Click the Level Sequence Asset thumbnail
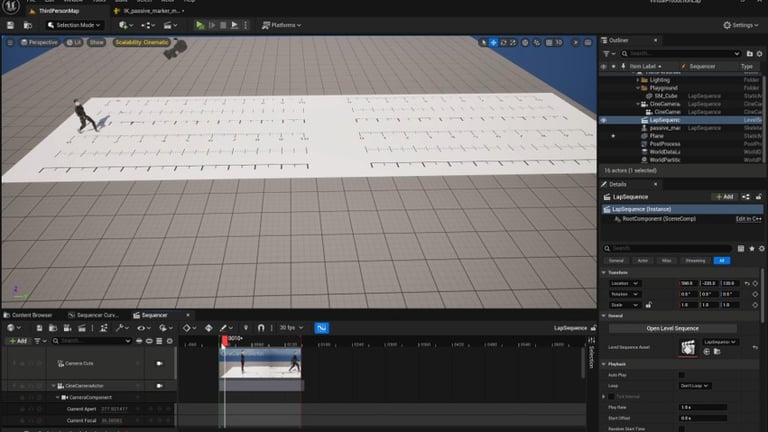The height and width of the screenshot is (432, 768). click(x=687, y=346)
